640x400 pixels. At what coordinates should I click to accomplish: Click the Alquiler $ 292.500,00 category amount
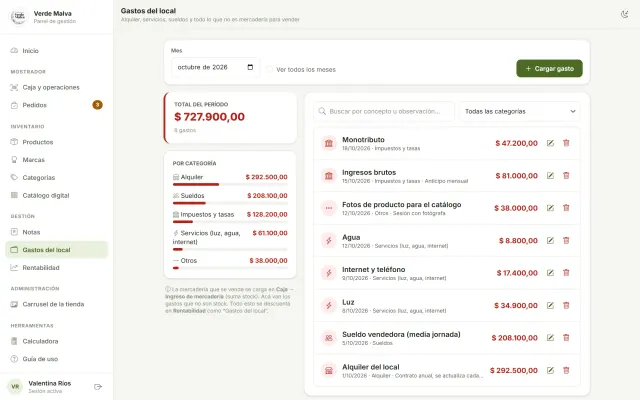tap(267, 177)
